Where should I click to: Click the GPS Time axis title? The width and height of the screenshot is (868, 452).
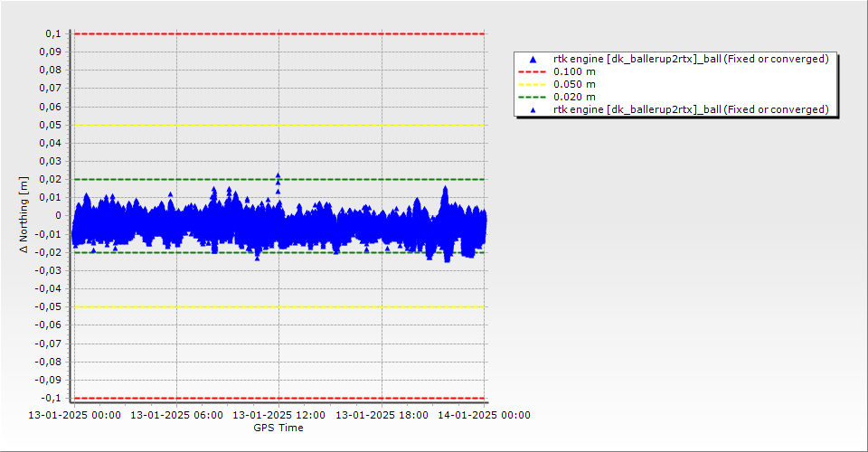tap(278, 428)
